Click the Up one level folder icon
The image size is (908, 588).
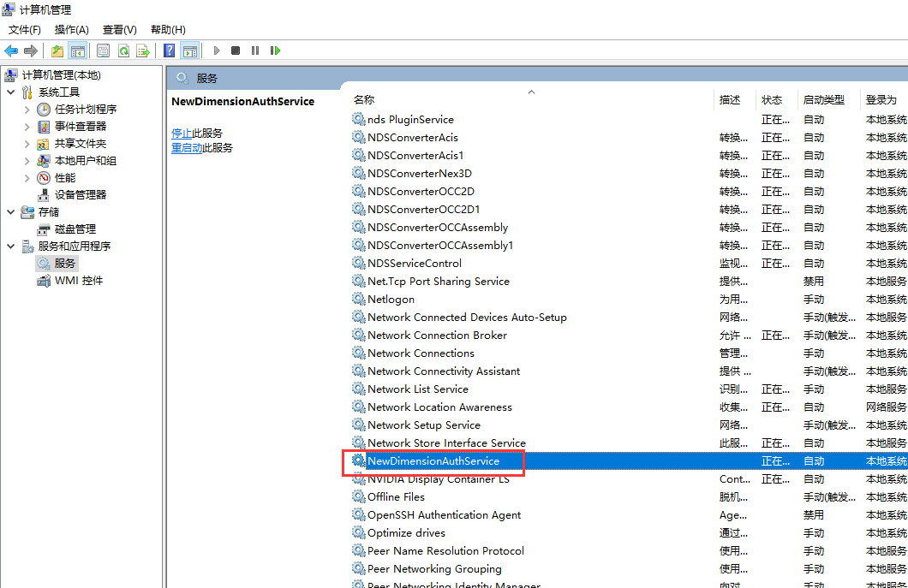tap(57, 50)
